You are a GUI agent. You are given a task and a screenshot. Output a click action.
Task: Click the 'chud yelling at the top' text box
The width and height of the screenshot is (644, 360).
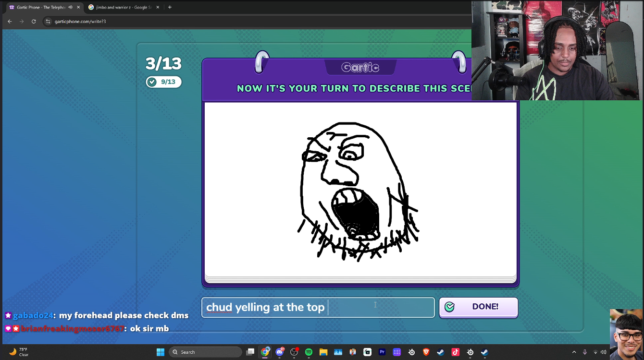tap(318, 307)
